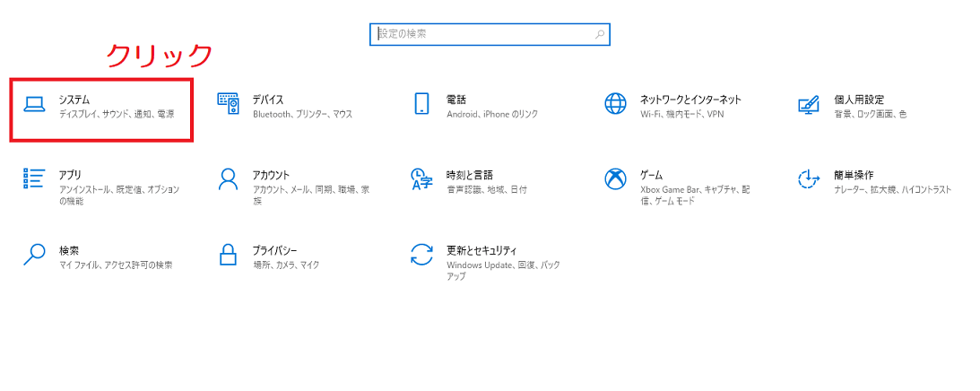Click the マイ ファイル、アクセス許可の検索 description

[116, 265]
